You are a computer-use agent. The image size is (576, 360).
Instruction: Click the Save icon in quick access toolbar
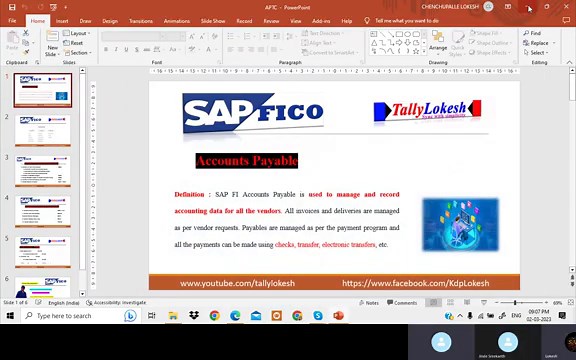click(x=12, y=7)
